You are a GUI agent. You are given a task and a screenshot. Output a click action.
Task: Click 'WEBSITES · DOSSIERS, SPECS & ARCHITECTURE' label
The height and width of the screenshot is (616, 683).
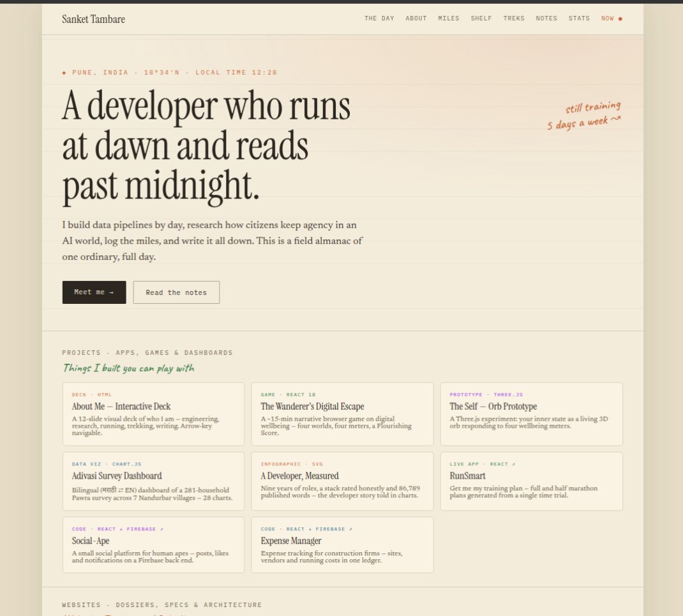pyautogui.click(x=162, y=605)
